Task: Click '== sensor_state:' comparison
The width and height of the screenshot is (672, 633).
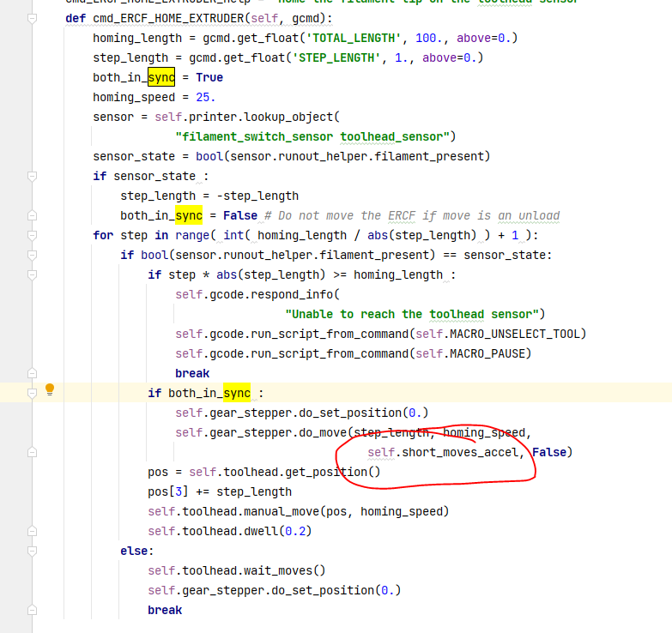Action: click(497, 255)
